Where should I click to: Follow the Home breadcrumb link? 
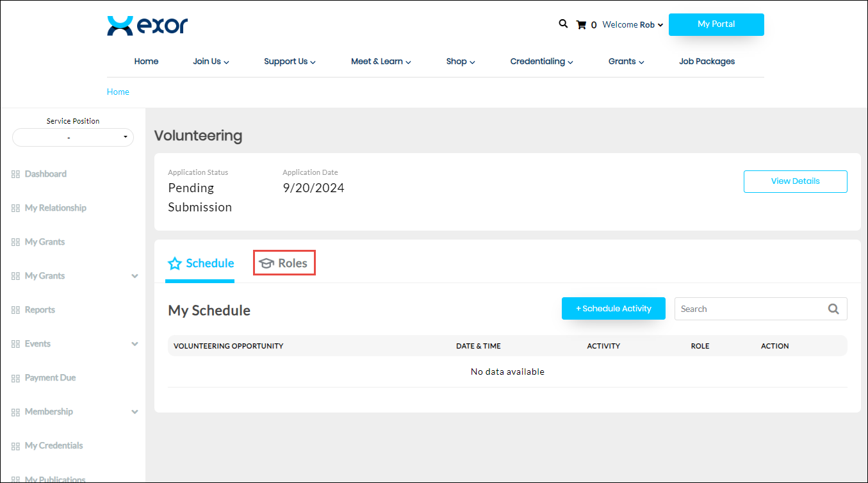tap(118, 92)
